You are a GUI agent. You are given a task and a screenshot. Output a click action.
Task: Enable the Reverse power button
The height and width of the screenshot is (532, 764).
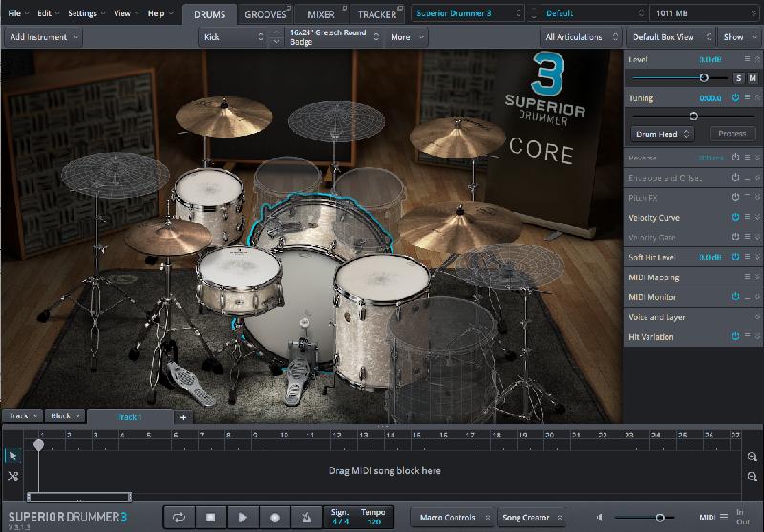pos(735,158)
